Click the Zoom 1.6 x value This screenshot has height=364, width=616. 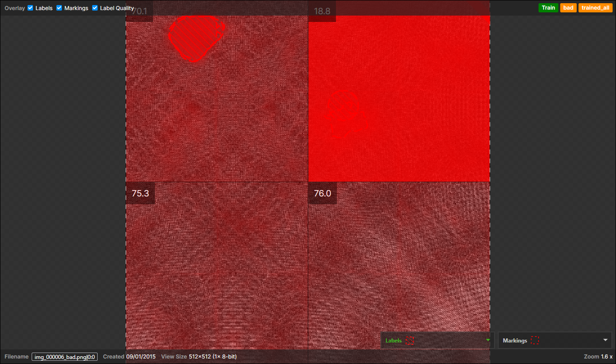(606, 357)
